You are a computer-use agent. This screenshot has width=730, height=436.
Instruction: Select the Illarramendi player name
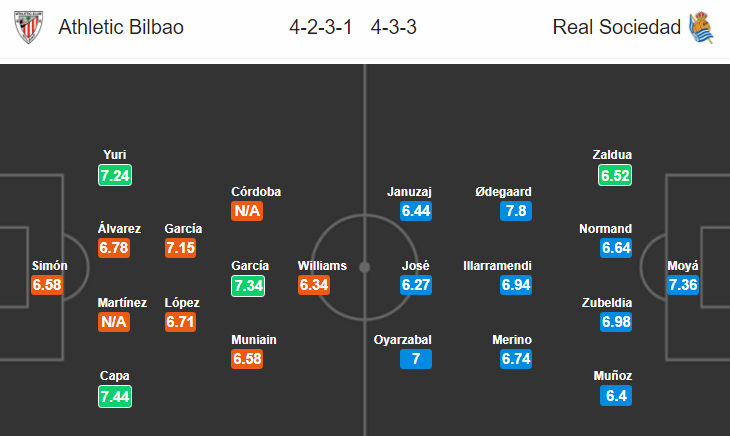(497, 266)
